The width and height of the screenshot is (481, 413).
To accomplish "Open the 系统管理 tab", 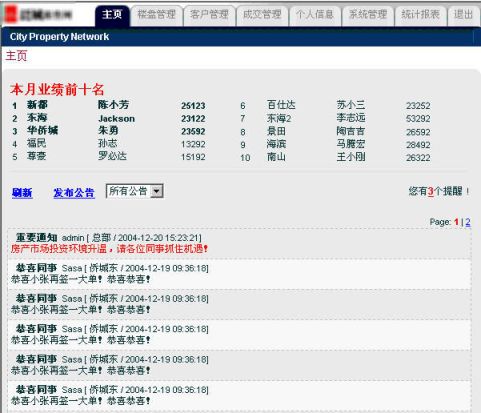I will 368,15.
